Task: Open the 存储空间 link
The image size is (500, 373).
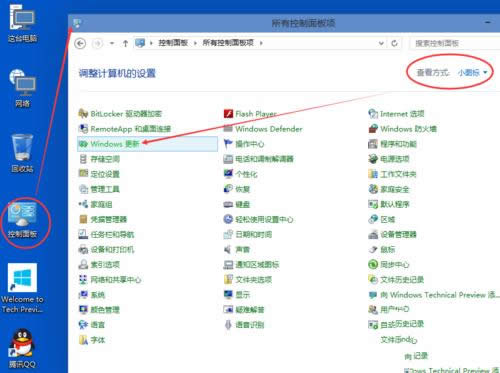Action: [105, 159]
